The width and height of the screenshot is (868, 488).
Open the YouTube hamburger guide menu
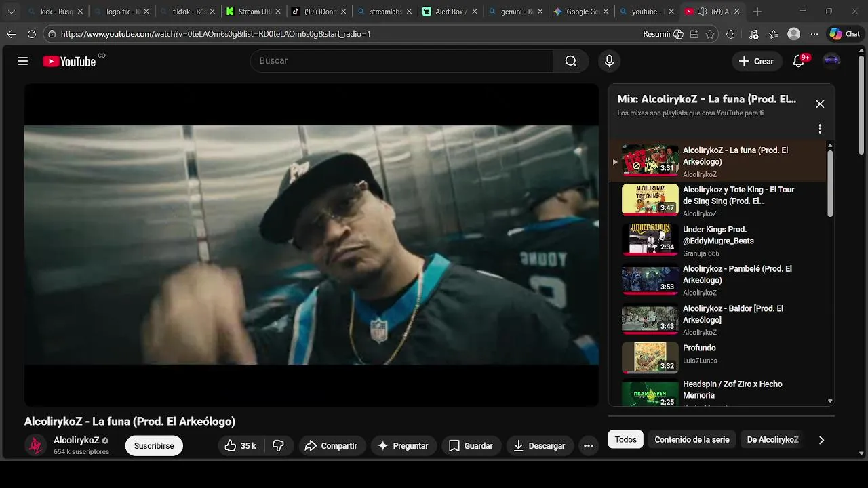22,61
